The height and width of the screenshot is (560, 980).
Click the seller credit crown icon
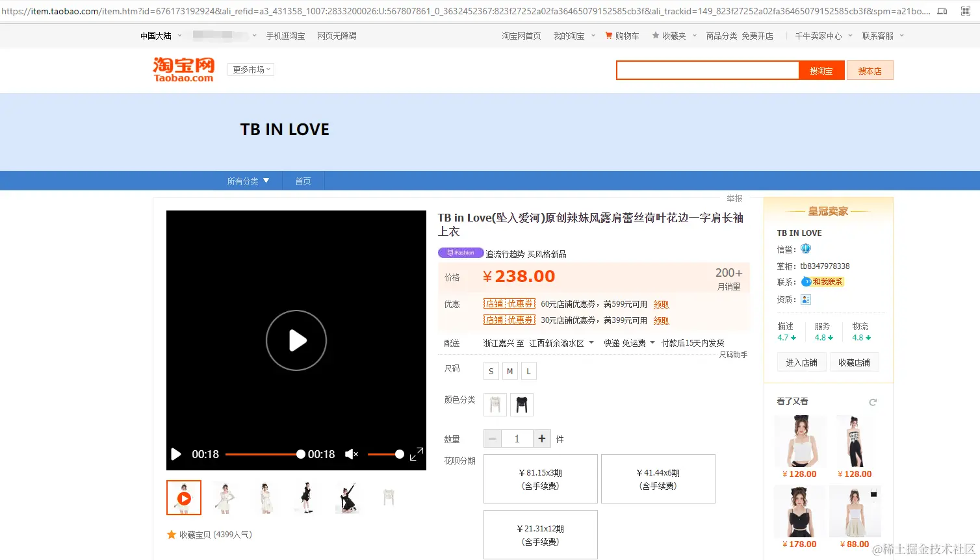point(806,249)
